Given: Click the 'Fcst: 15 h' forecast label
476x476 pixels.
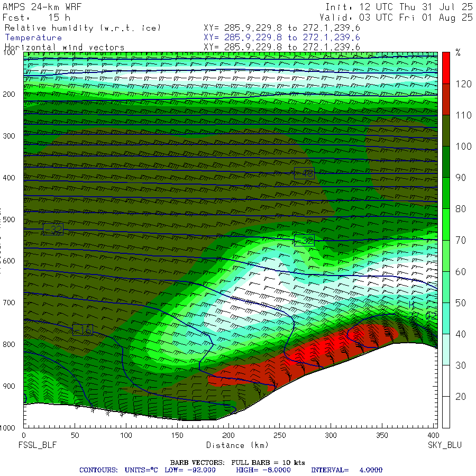Looking at the screenshot, I should 36,17.
